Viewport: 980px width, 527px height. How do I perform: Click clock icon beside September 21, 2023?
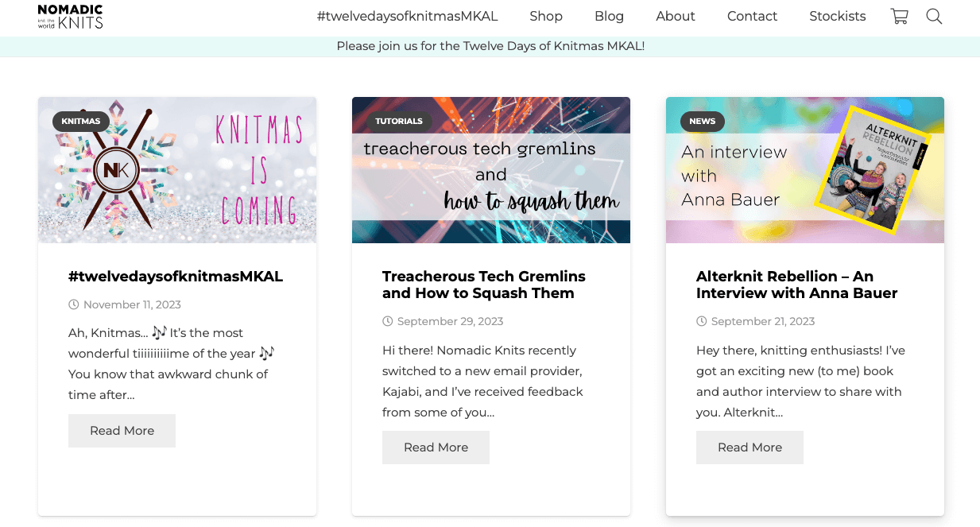click(702, 321)
